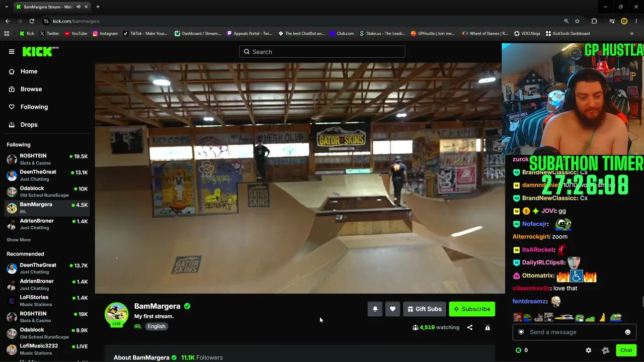This screenshot has height=362, width=644.
Task: Click the English language tag
Action: click(156, 326)
